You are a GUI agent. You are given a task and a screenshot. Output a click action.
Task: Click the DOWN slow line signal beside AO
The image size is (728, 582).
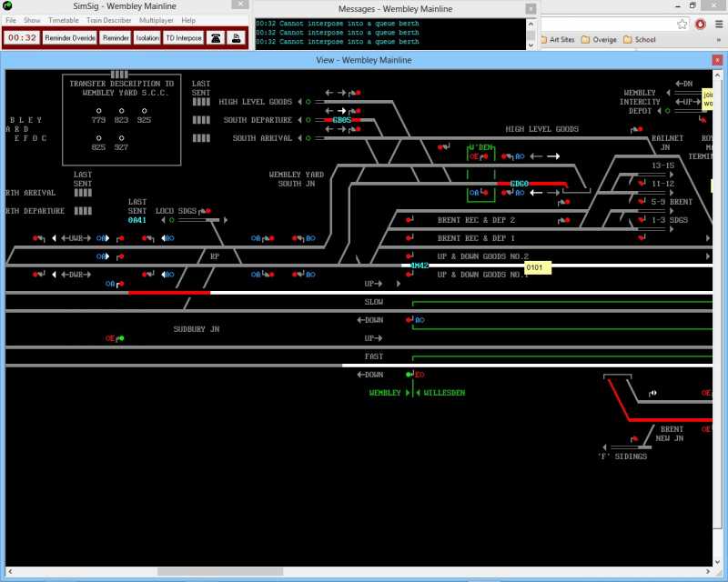click(409, 320)
